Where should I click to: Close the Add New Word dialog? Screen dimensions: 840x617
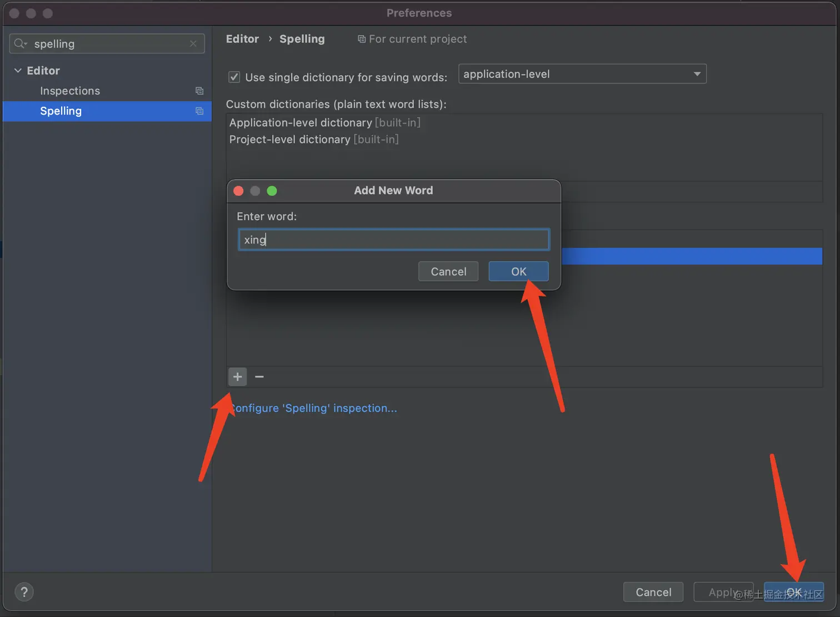[x=238, y=191]
